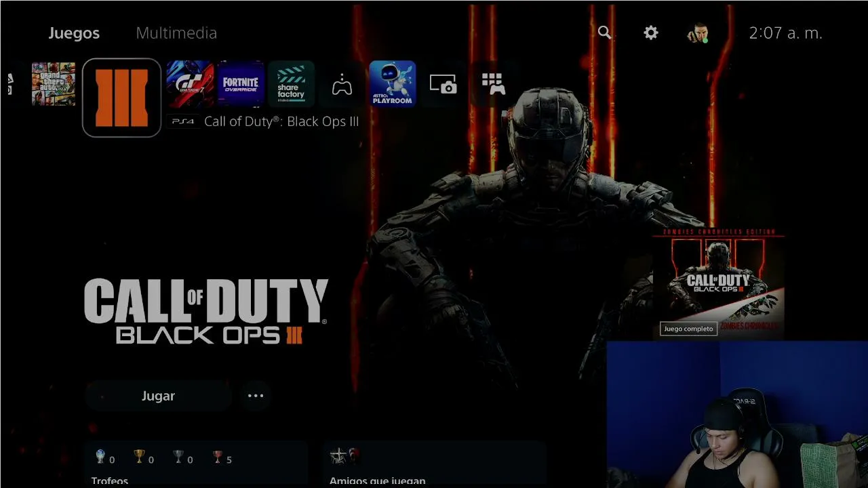Screen dimensions: 868x488
Task: Open the user profile avatar
Action: 697,33
